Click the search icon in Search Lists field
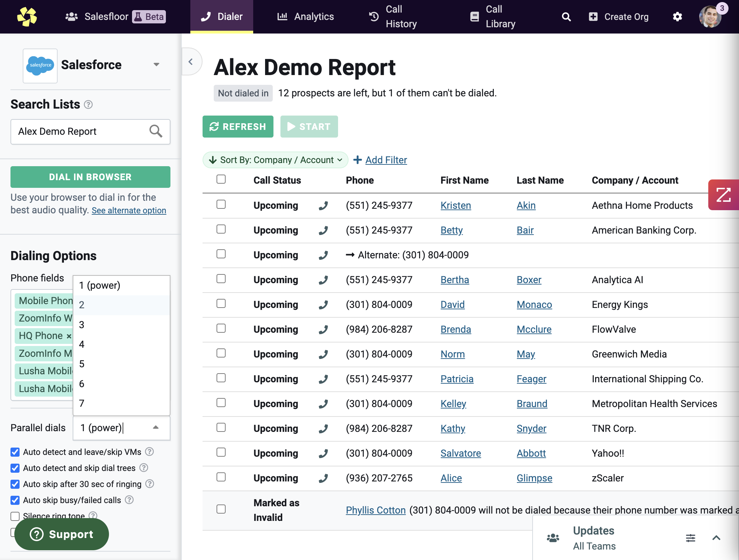Viewport: 739px width, 560px height. point(156,131)
